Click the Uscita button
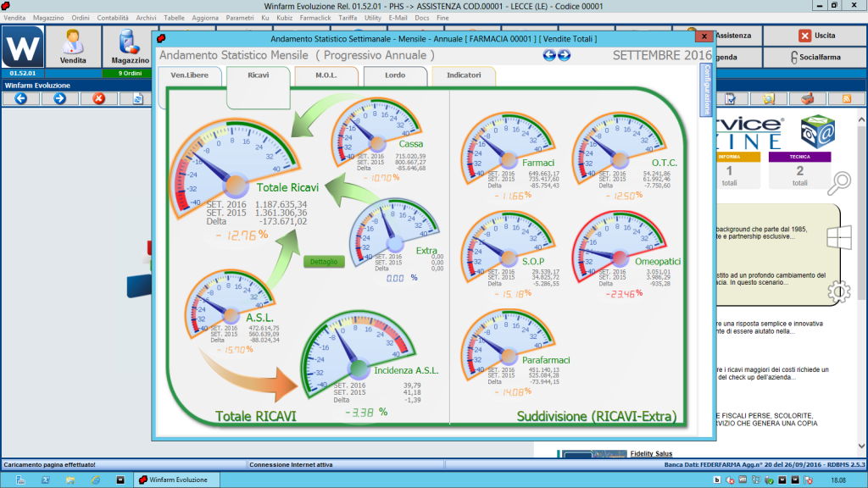 816,36
